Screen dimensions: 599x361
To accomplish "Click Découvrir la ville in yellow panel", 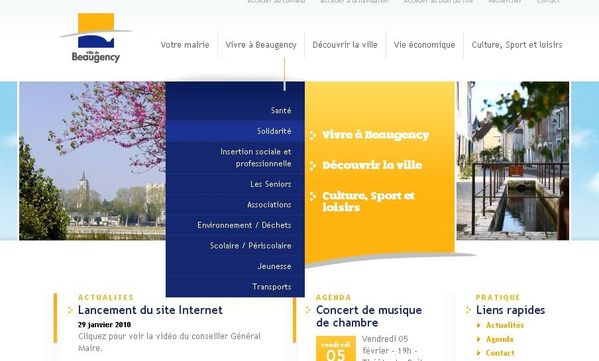I will pyautogui.click(x=372, y=165).
